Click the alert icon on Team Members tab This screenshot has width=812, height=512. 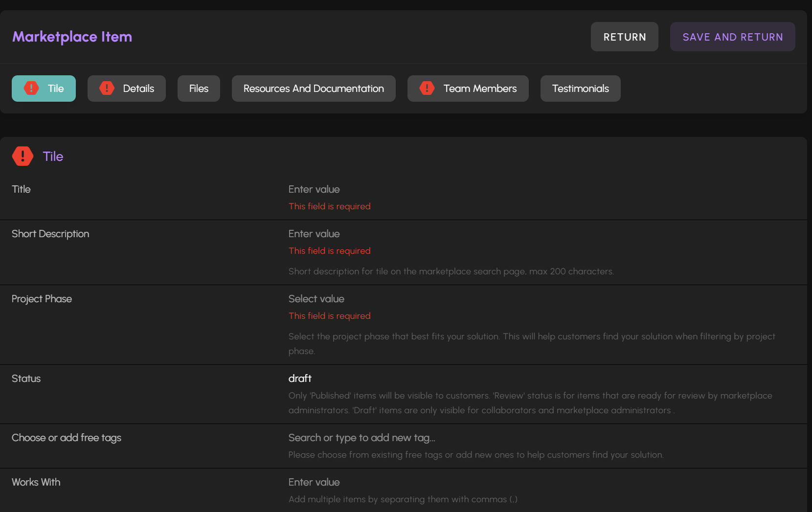coord(427,88)
